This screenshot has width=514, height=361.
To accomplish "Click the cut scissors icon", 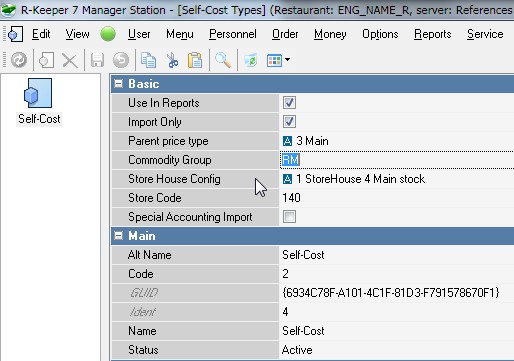I will pos(172,60).
